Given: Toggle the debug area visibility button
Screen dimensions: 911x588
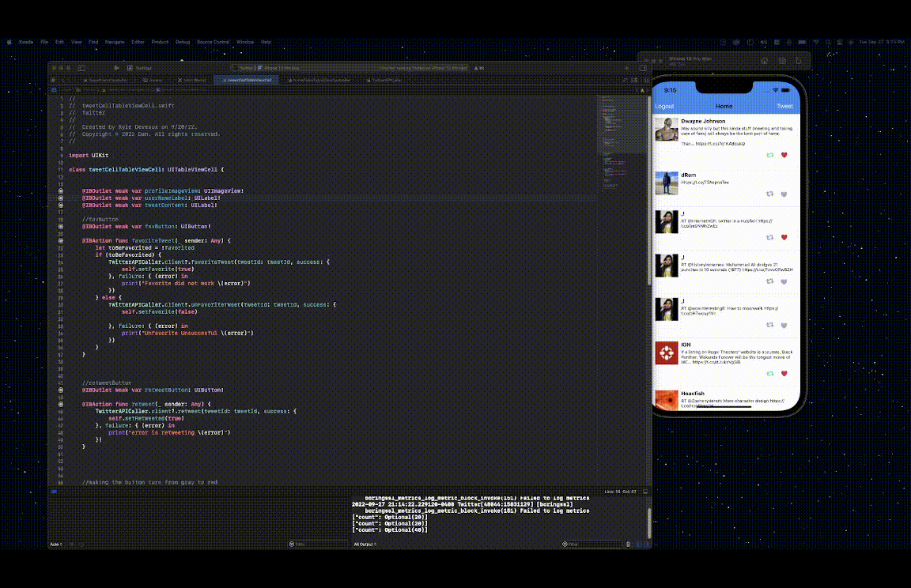Looking at the screenshot, I should click(x=644, y=544).
